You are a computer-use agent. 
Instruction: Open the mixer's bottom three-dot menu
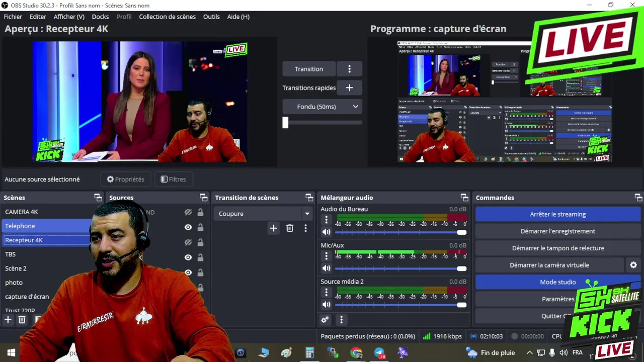[x=341, y=320]
